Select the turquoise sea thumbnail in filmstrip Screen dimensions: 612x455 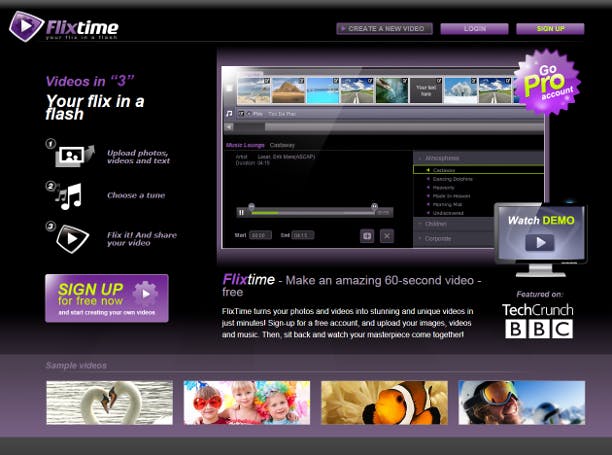tap(323, 91)
